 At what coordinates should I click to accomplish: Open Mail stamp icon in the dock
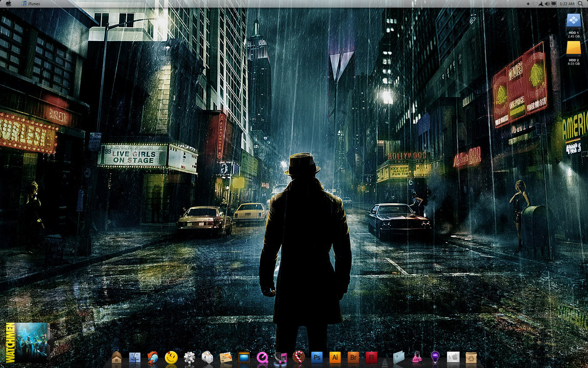(x=226, y=357)
